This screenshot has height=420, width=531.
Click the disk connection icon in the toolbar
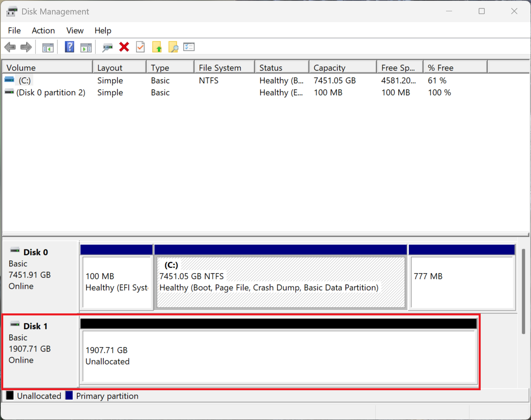tap(107, 47)
